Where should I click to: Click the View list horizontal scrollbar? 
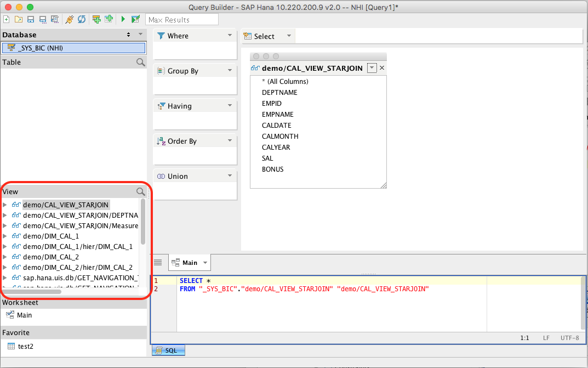[x=32, y=291]
